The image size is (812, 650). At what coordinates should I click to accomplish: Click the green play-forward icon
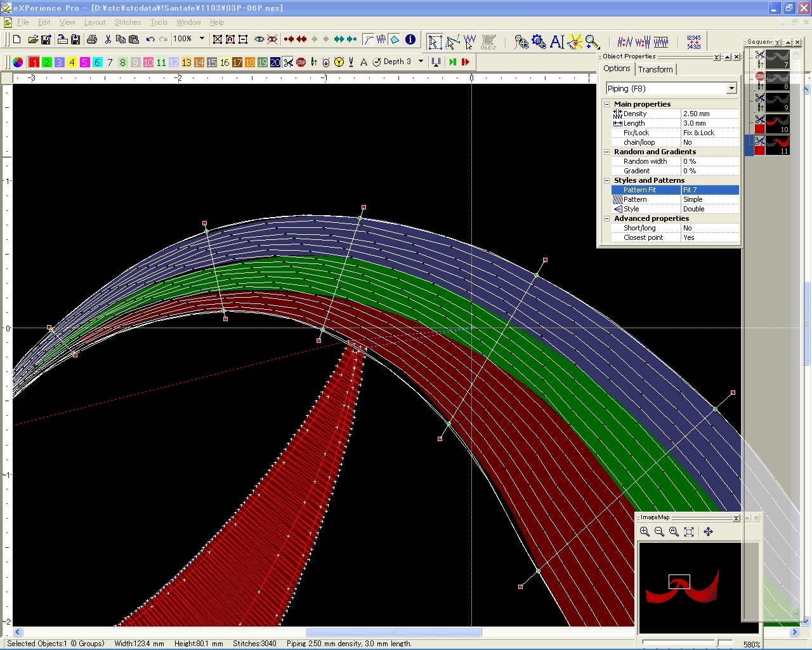[452, 62]
